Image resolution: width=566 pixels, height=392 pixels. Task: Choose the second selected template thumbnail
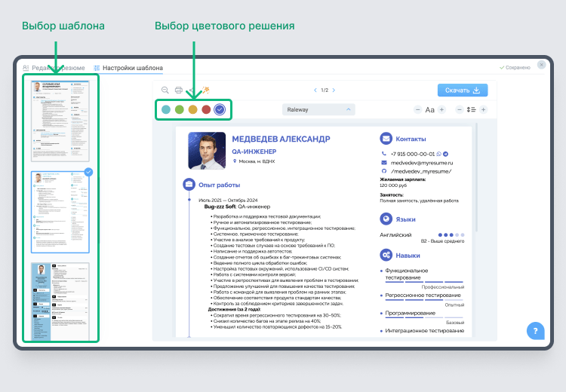(60, 212)
